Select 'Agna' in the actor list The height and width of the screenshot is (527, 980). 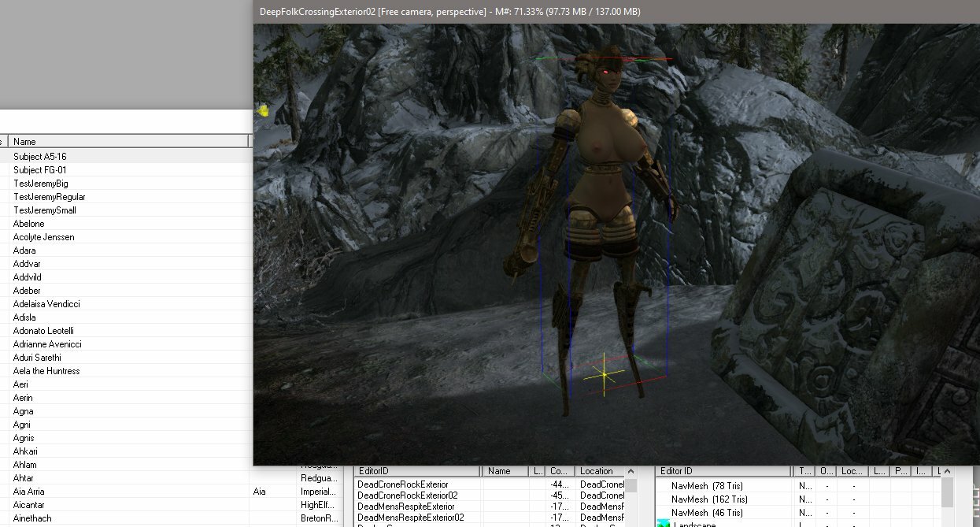pos(23,411)
